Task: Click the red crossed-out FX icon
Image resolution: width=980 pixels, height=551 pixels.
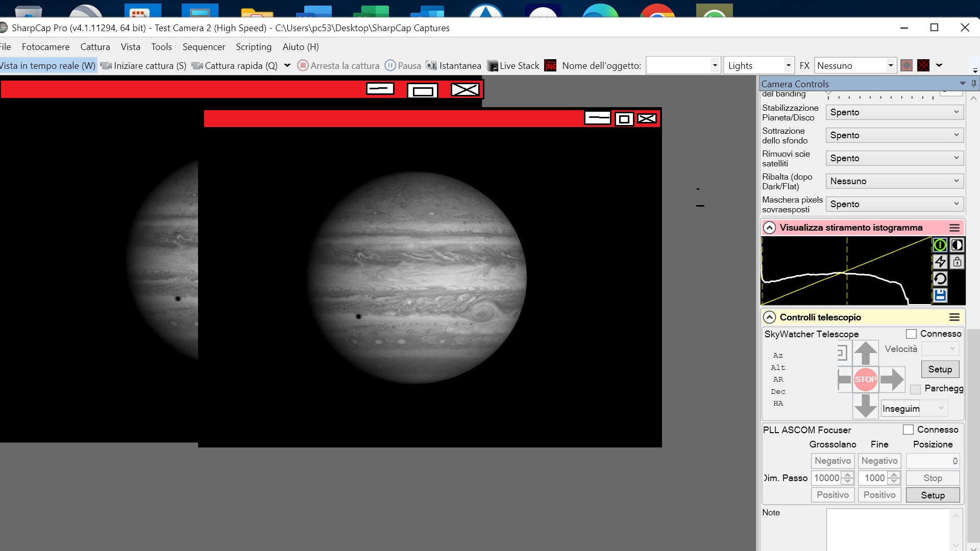Action: [x=923, y=66]
